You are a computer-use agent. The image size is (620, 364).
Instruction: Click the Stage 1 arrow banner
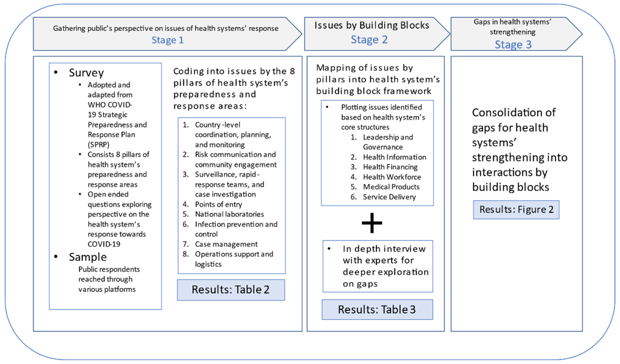coord(167,34)
